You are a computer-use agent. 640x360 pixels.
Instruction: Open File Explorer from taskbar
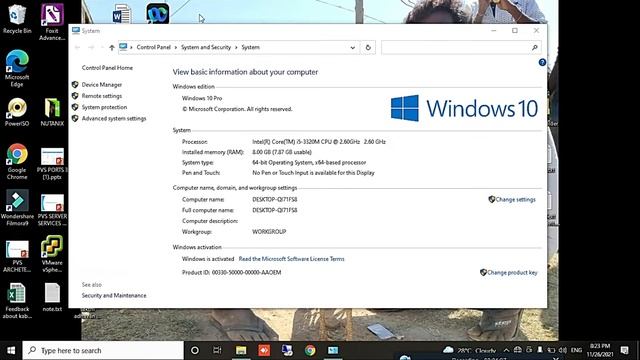pyautogui.click(x=241, y=350)
